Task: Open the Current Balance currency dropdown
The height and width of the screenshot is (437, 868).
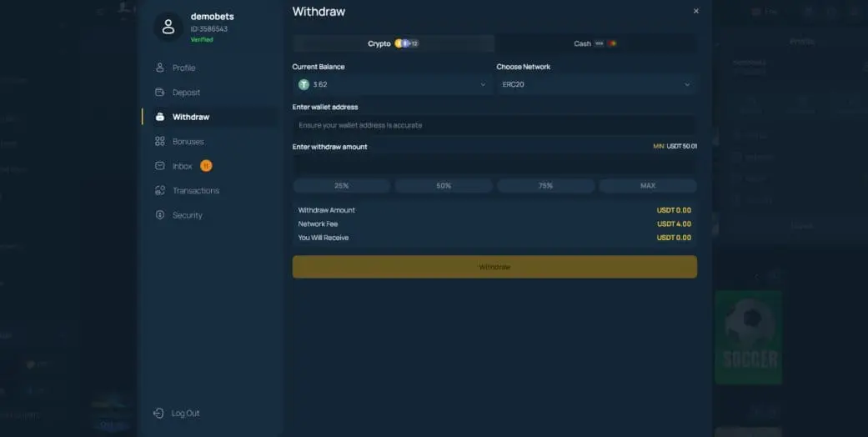Action: point(392,84)
